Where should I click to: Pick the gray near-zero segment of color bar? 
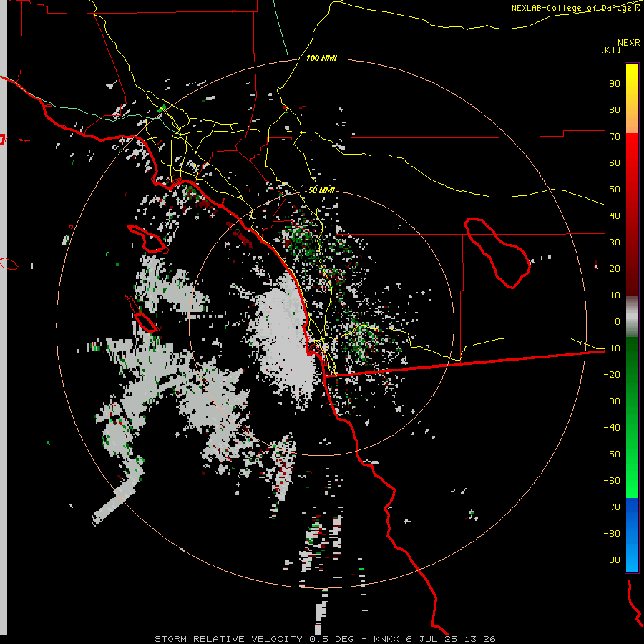click(x=632, y=317)
